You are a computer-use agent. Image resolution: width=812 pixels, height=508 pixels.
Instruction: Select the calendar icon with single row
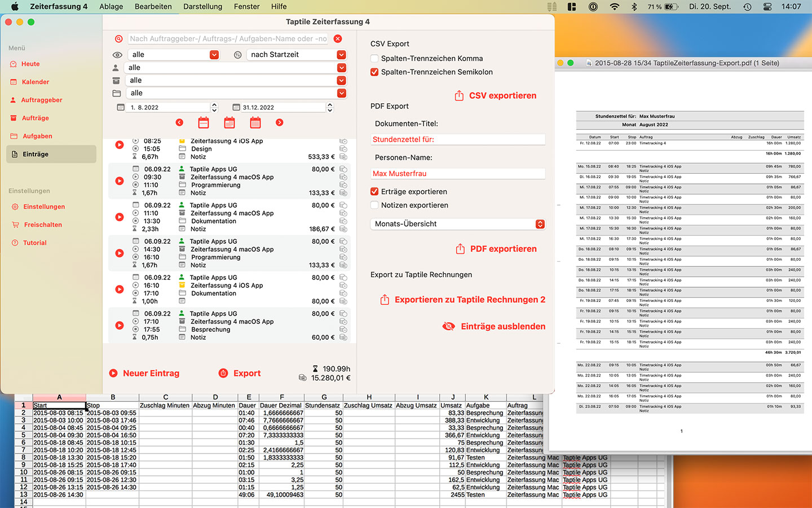pyautogui.click(x=204, y=122)
